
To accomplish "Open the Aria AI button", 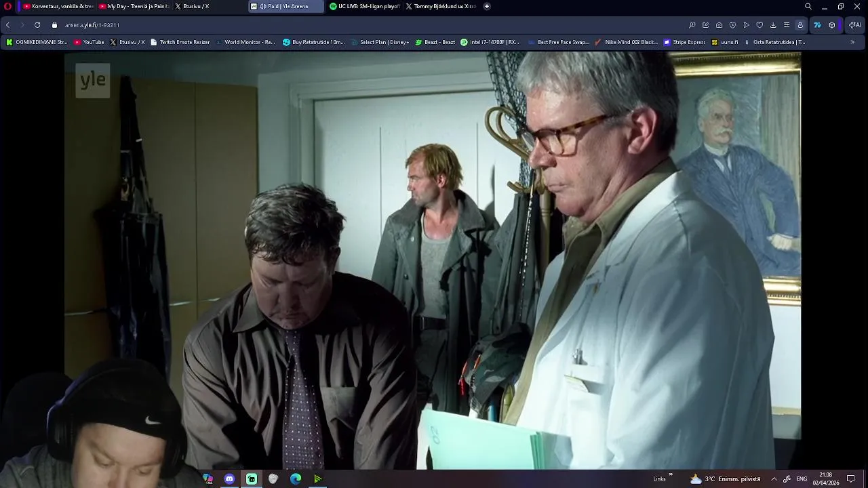I will tap(854, 25).
